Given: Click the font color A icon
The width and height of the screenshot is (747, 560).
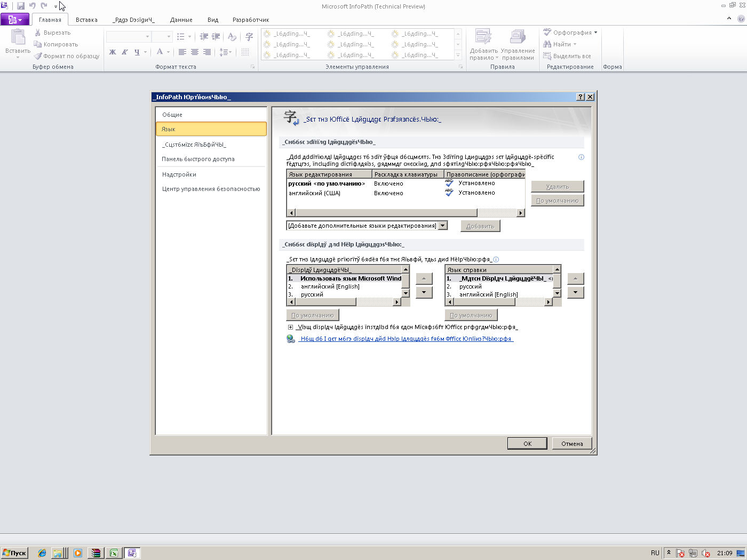Looking at the screenshot, I should tap(160, 52).
